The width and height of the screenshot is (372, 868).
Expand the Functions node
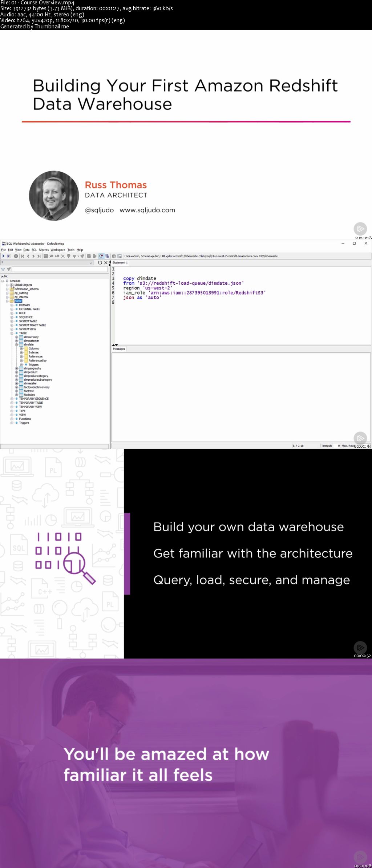click(x=12, y=419)
